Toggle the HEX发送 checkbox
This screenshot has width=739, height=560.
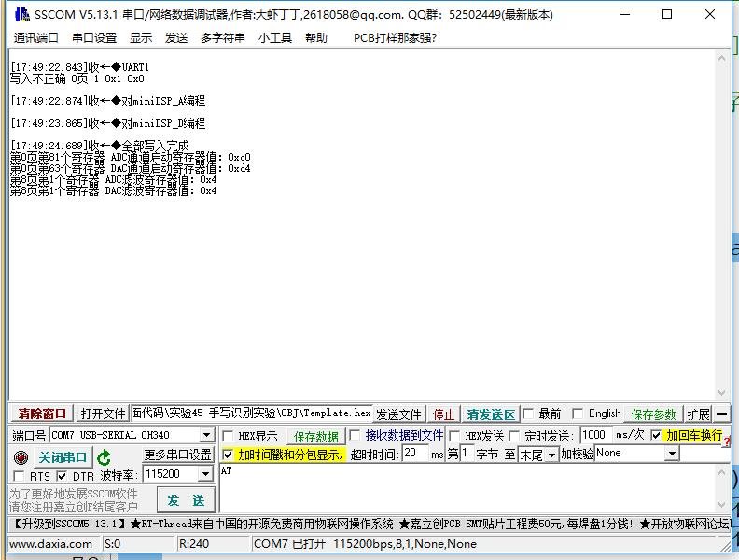454,436
